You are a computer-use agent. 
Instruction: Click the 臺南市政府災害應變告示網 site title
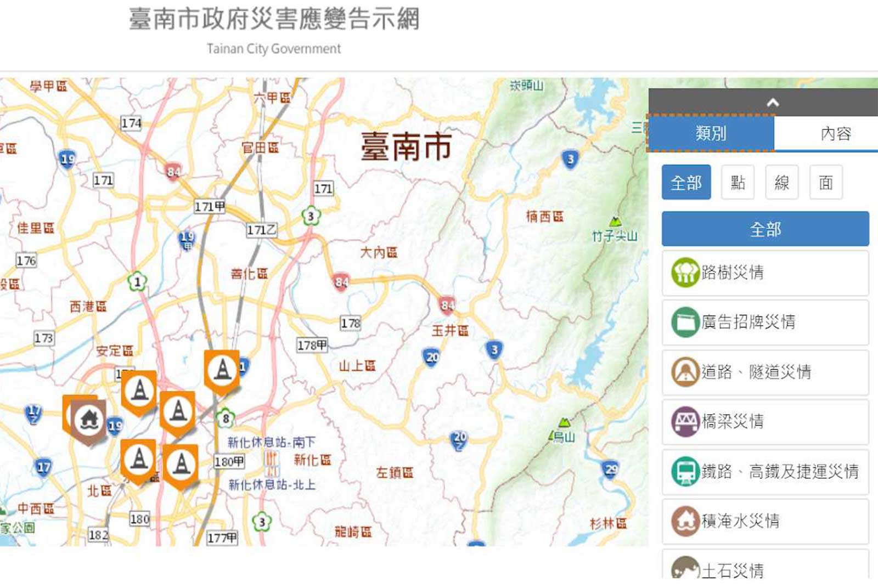(x=274, y=19)
